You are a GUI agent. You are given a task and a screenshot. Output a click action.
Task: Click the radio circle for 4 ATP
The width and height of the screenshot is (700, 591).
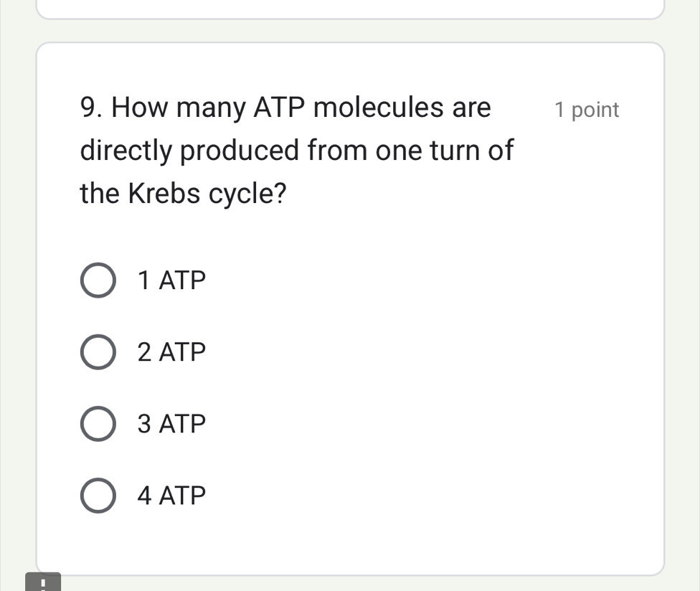coord(98,495)
